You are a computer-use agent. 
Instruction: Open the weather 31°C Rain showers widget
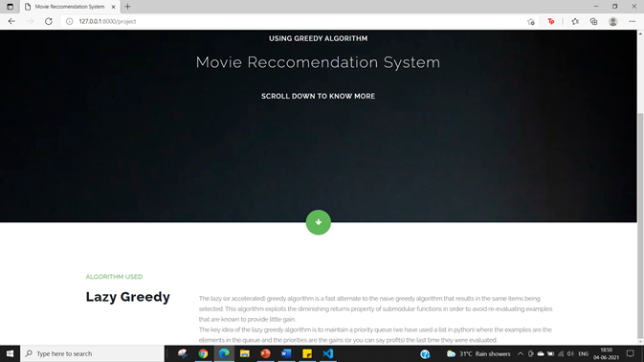[x=478, y=353]
